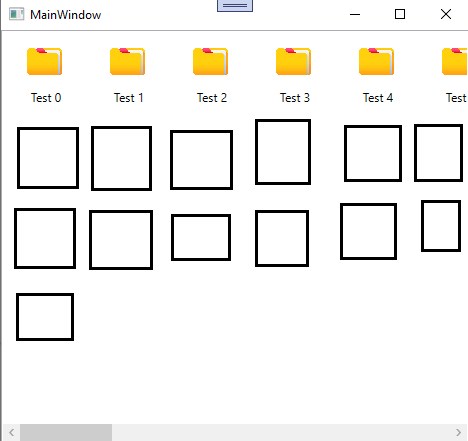Click the "Test 3" label
This screenshot has height=441, width=468.
tap(295, 98)
